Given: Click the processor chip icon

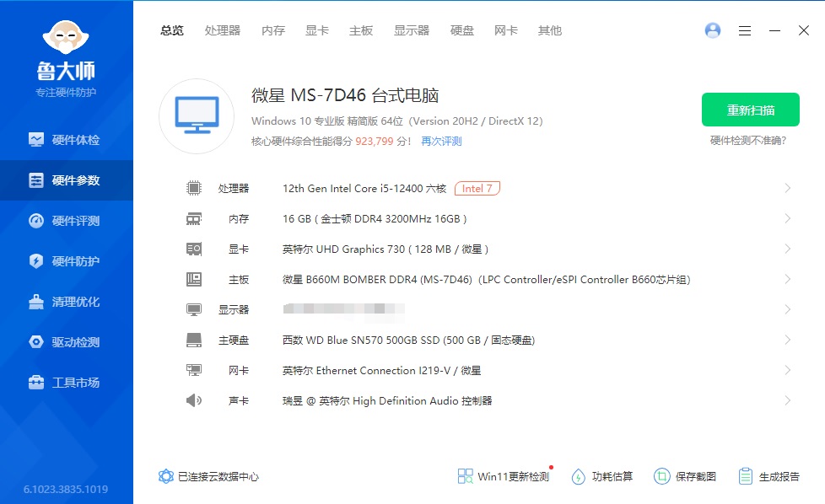Looking at the screenshot, I should point(194,188).
